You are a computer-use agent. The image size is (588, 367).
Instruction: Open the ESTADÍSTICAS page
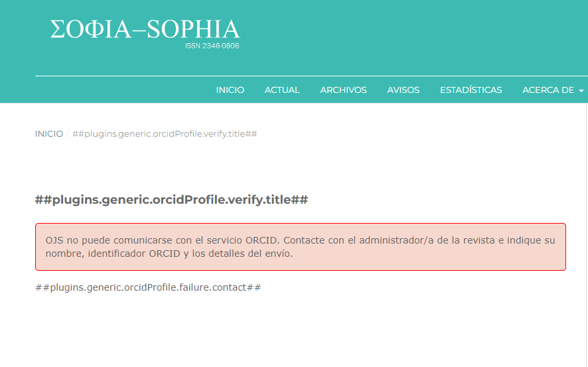pyautogui.click(x=471, y=90)
